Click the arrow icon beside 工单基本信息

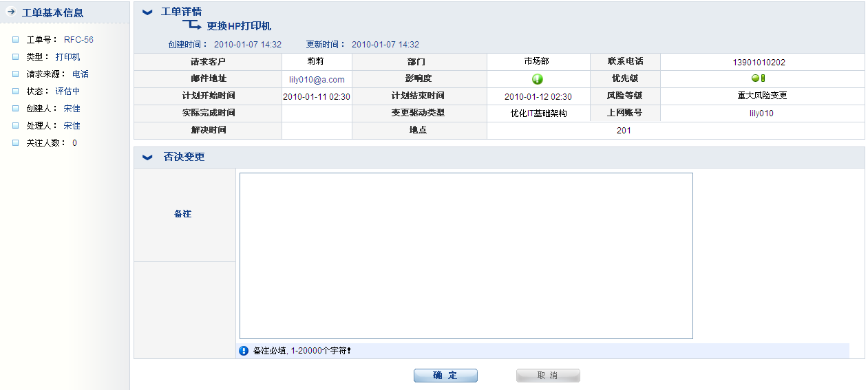pyautogui.click(x=11, y=12)
